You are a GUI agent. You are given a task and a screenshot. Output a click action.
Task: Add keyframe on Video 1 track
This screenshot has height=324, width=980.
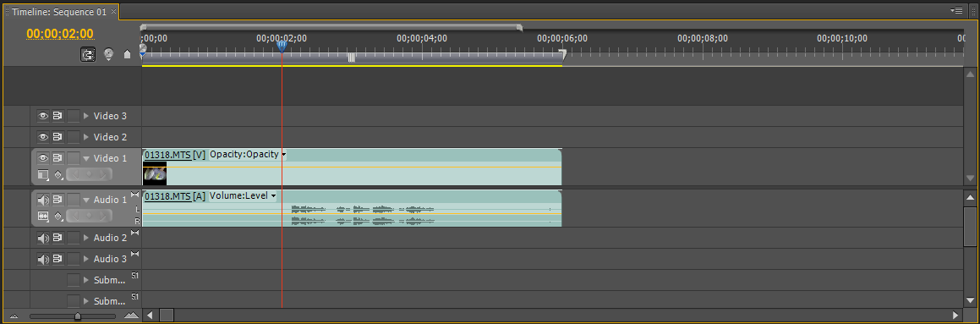pyautogui.click(x=90, y=174)
